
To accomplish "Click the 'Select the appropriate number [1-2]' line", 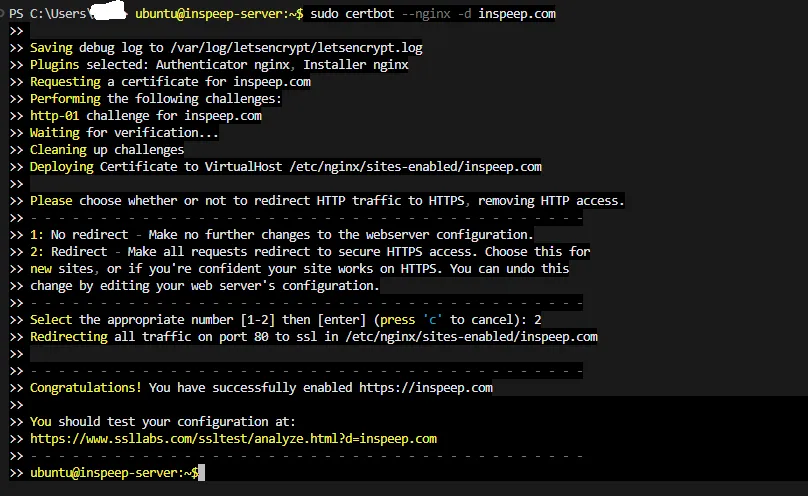I will [x=285, y=320].
